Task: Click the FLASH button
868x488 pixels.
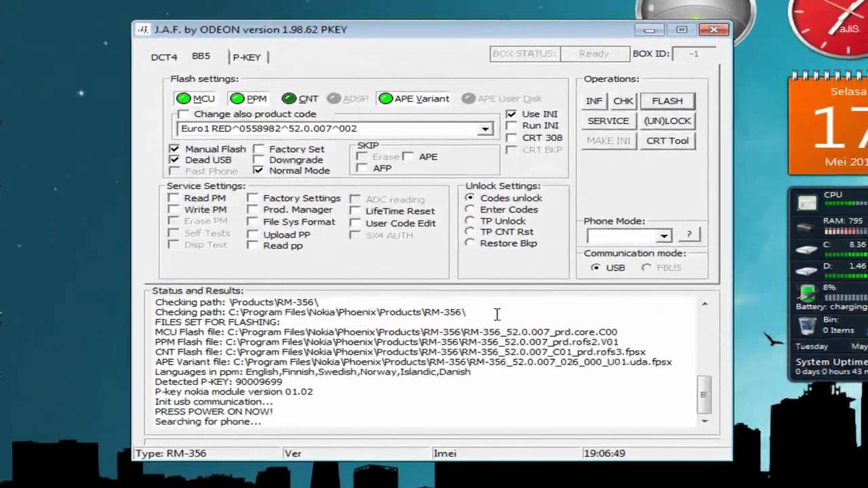Action: tap(667, 100)
